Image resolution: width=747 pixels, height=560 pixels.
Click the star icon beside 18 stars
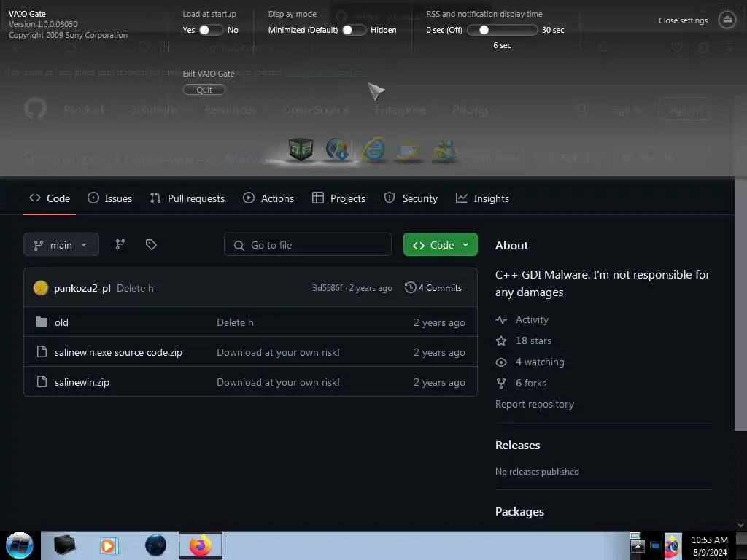501,341
